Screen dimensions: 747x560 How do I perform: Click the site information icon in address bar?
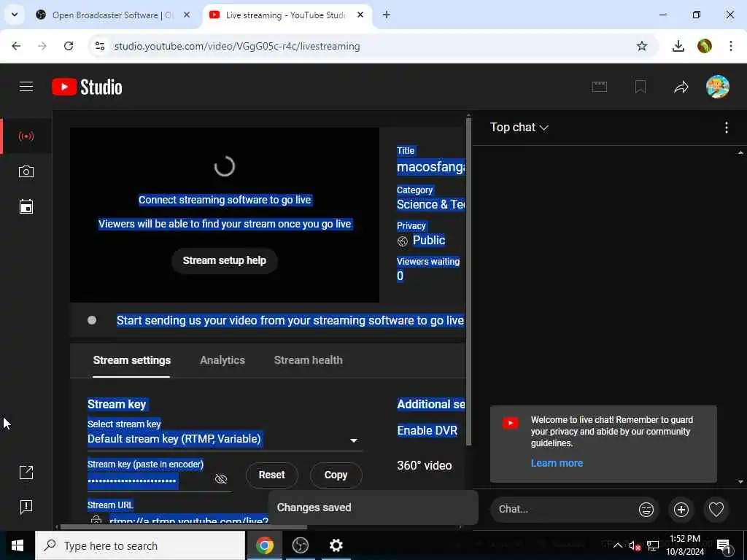99,46
